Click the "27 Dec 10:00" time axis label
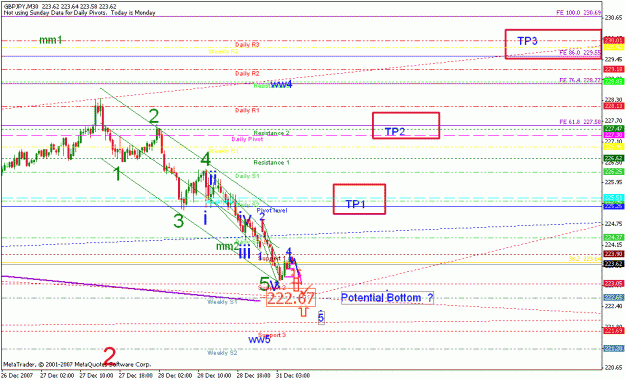 click(96, 376)
